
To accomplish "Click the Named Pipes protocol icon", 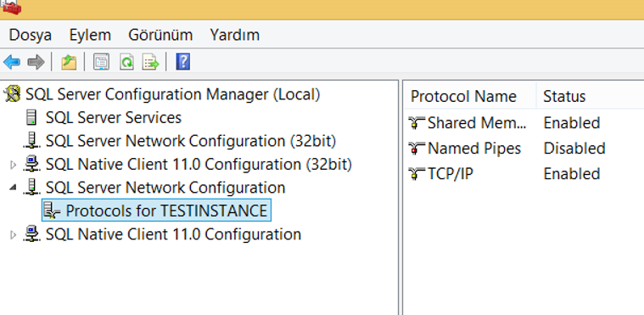I will point(417,149).
